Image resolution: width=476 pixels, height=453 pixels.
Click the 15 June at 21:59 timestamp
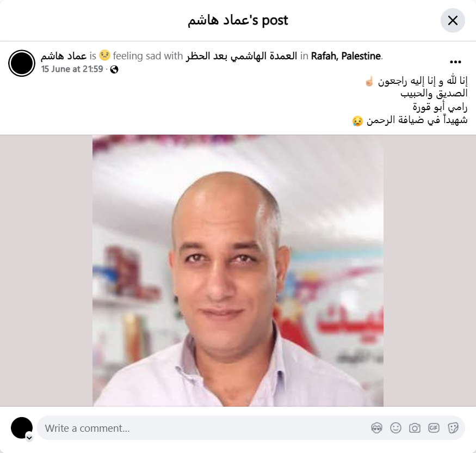coord(72,69)
